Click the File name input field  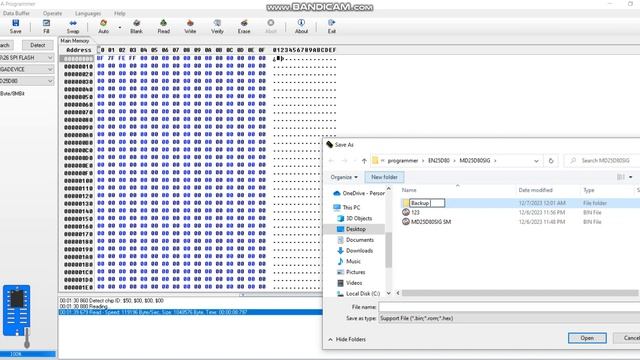[509, 307]
